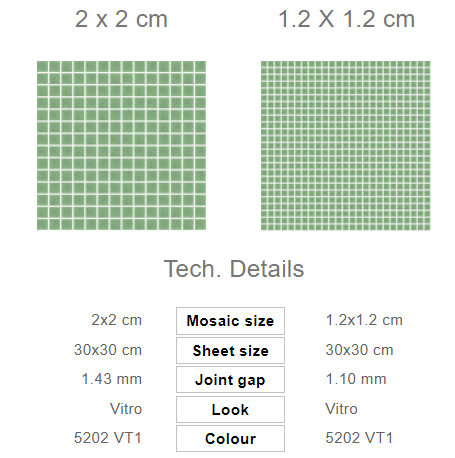
Task: Click the Joint gap label box
Action: [230, 380]
